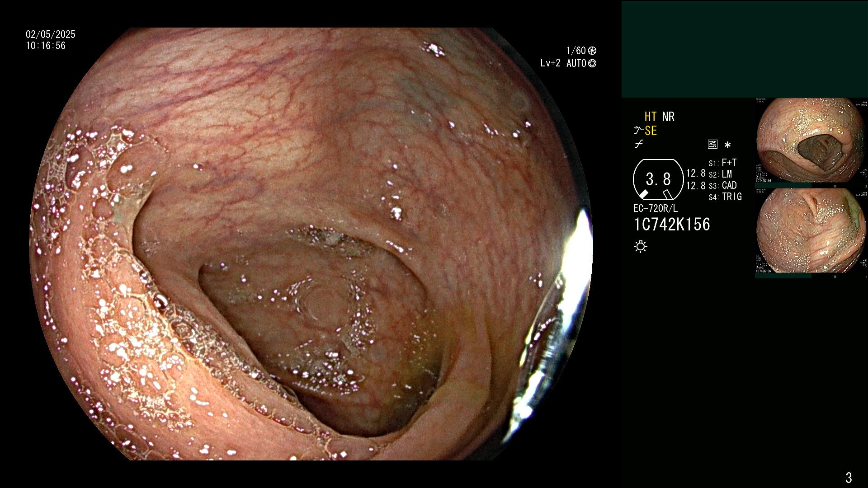Screen dimensions: 868x488
Task: Click scope switch S3: CAD
Action: point(723,185)
